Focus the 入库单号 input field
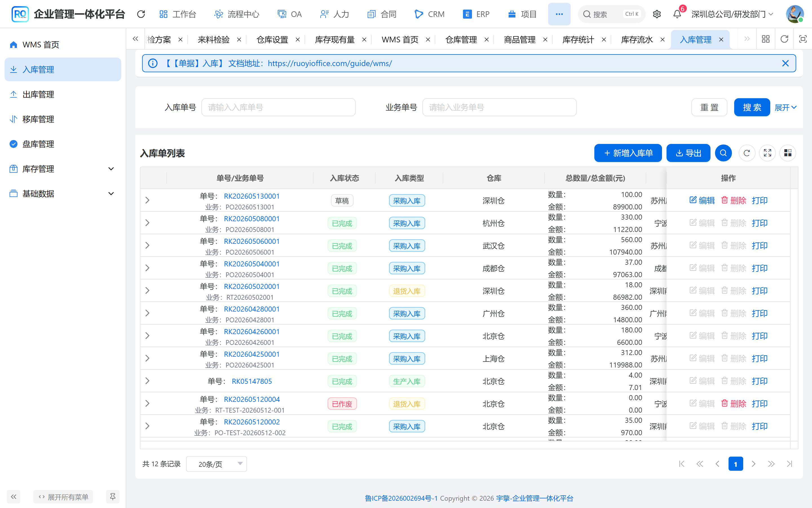812x508 pixels. (278, 108)
